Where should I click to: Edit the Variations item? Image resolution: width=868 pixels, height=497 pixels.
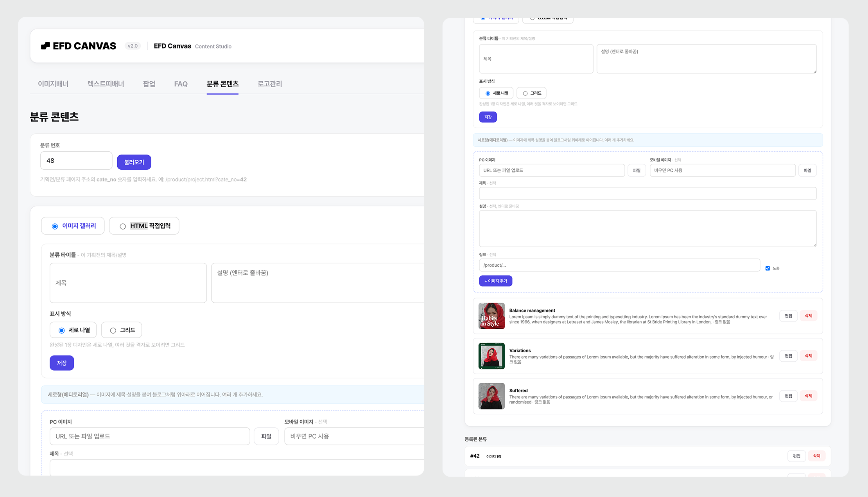[788, 356]
